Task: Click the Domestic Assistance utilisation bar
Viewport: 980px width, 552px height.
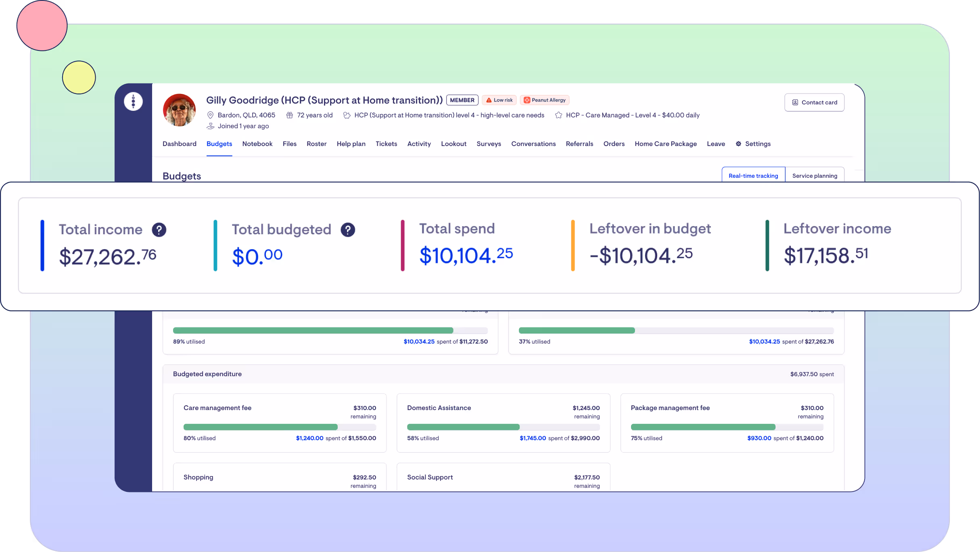Action: (x=503, y=427)
